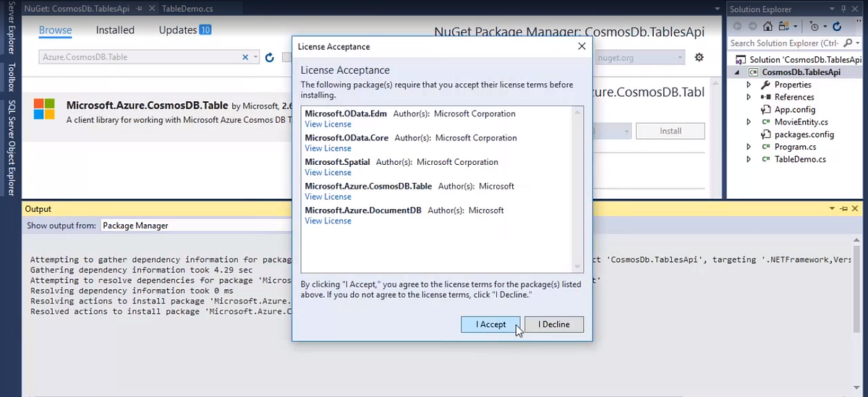Expand the Program.cs node

pyautogui.click(x=749, y=147)
